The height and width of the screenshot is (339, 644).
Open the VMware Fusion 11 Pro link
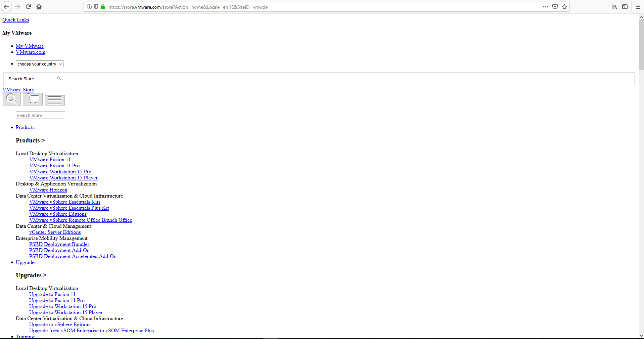point(54,166)
